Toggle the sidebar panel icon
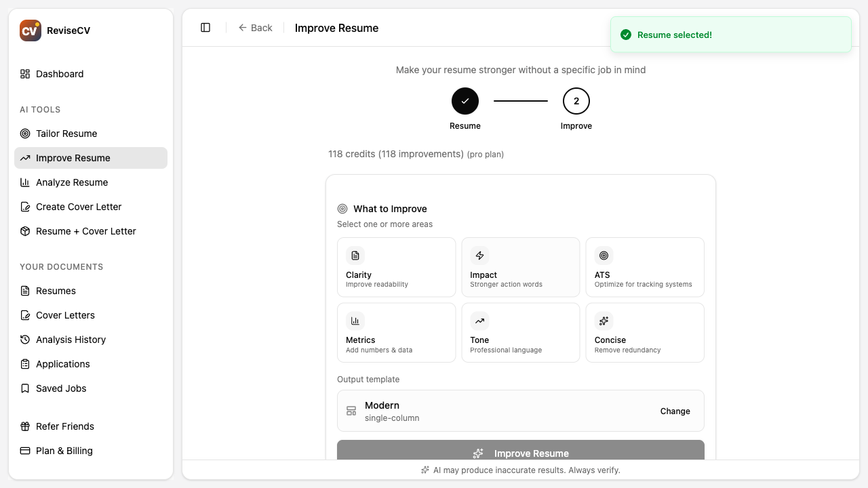868x488 pixels. point(205,27)
